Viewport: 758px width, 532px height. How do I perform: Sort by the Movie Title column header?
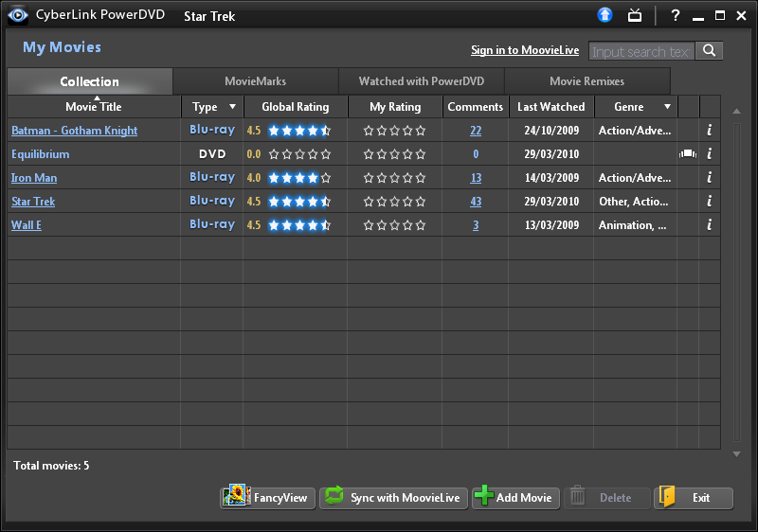coord(94,107)
